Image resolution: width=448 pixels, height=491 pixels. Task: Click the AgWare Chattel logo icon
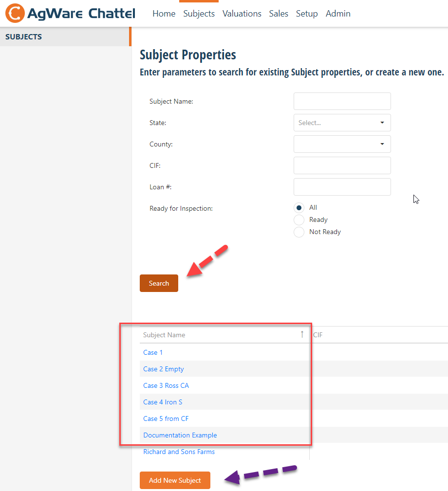tap(15, 13)
